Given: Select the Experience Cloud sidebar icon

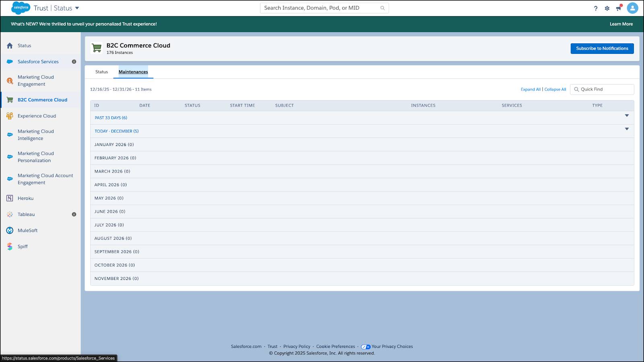Looking at the screenshot, I should 9,116.
